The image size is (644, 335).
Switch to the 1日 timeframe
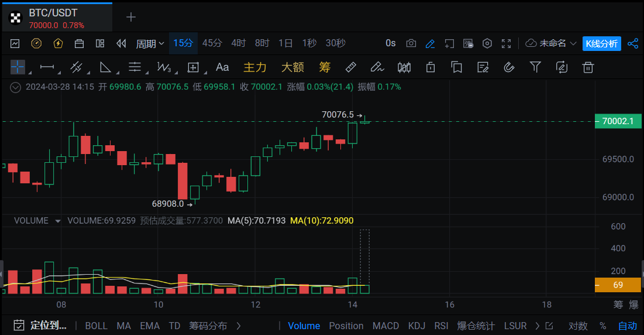click(285, 43)
